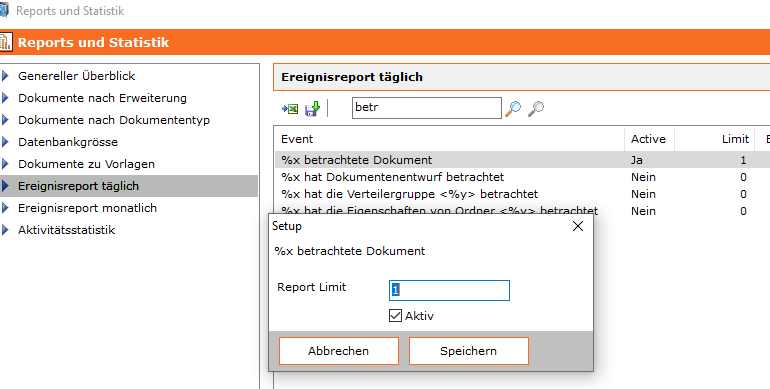Click the Report Limit input field
This screenshot has height=389, width=770.
click(x=449, y=290)
